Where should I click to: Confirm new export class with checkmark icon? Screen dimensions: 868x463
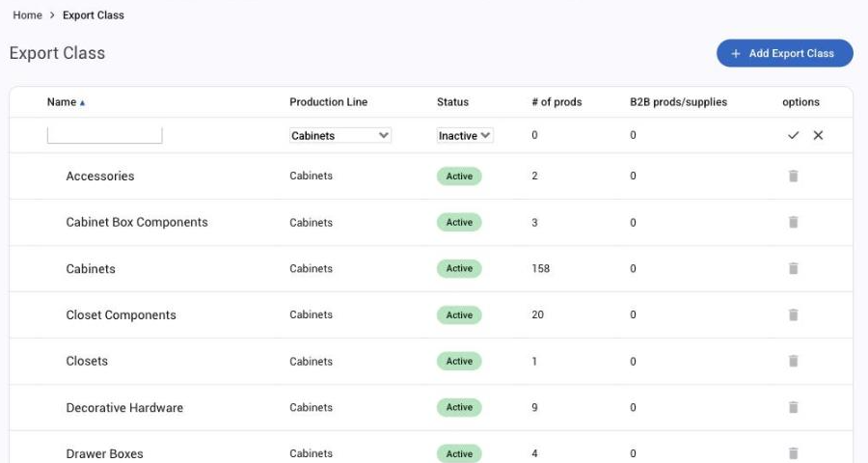[x=794, y=135]
